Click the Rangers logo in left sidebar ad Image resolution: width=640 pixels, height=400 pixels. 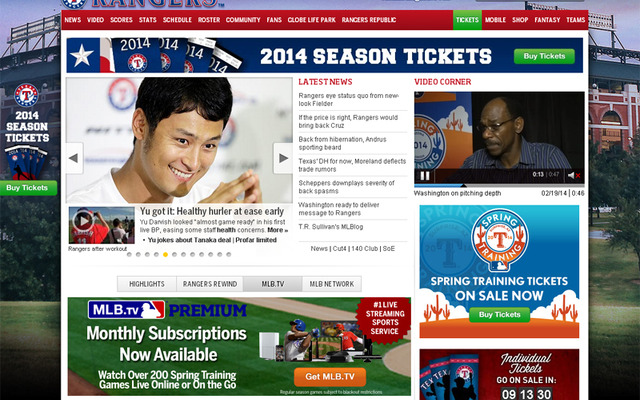point(27,95)
